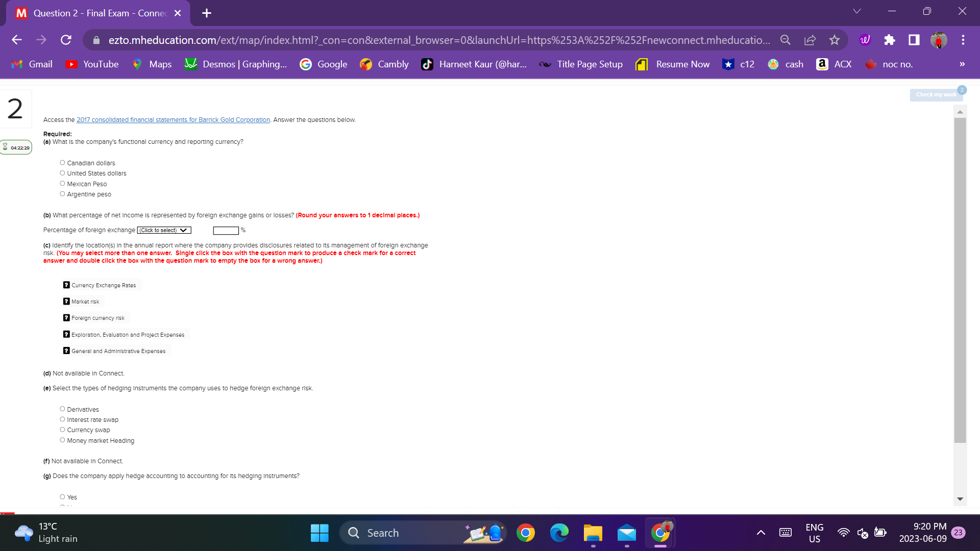
Task: Check the Foreign currency risk box
Action: tap(66, 318)
